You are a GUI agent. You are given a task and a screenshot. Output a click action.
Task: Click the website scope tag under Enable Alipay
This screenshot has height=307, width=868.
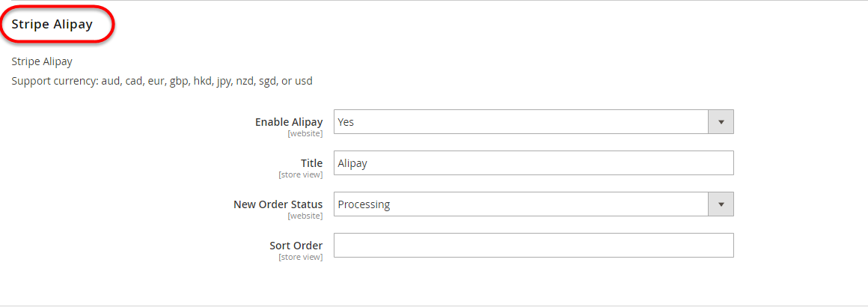point(305,133)
